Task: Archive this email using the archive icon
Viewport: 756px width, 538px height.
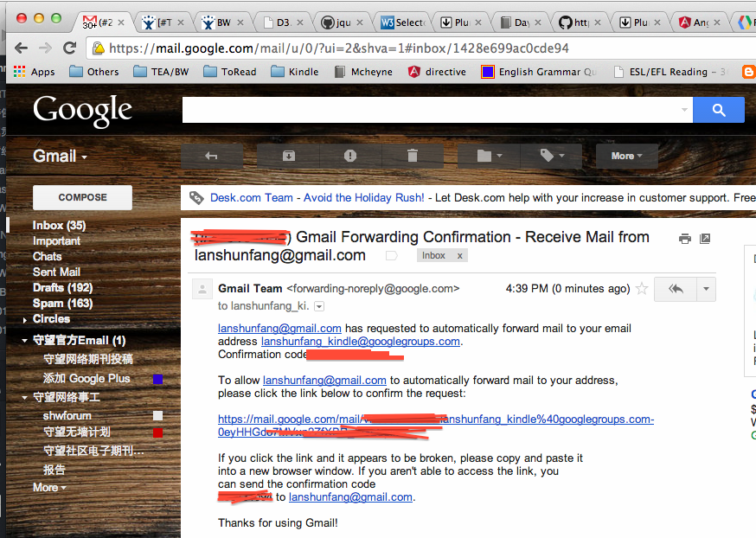Action: [x=288, y=156]
